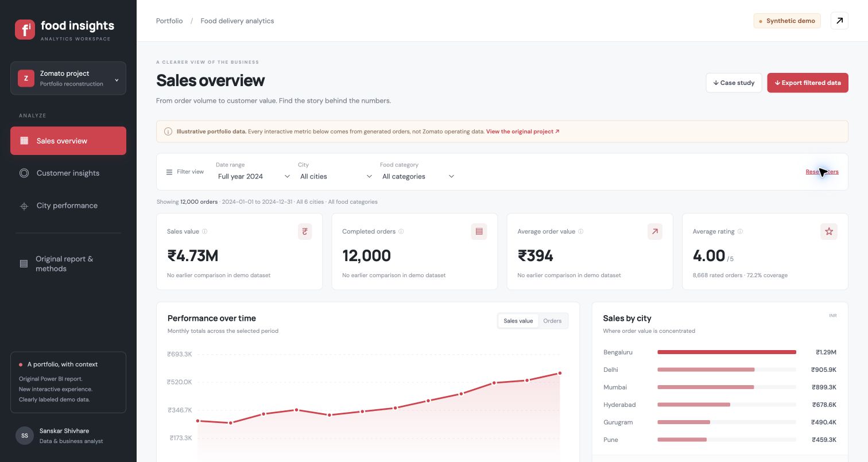Open View the original project link

522,131
